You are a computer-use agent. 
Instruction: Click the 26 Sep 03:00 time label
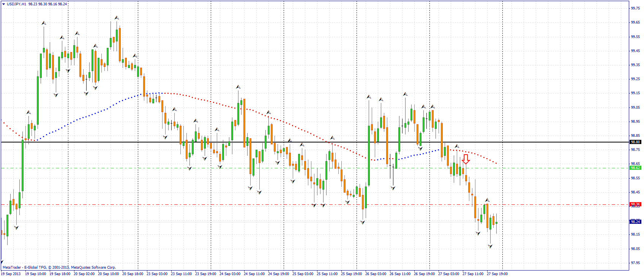376,274
